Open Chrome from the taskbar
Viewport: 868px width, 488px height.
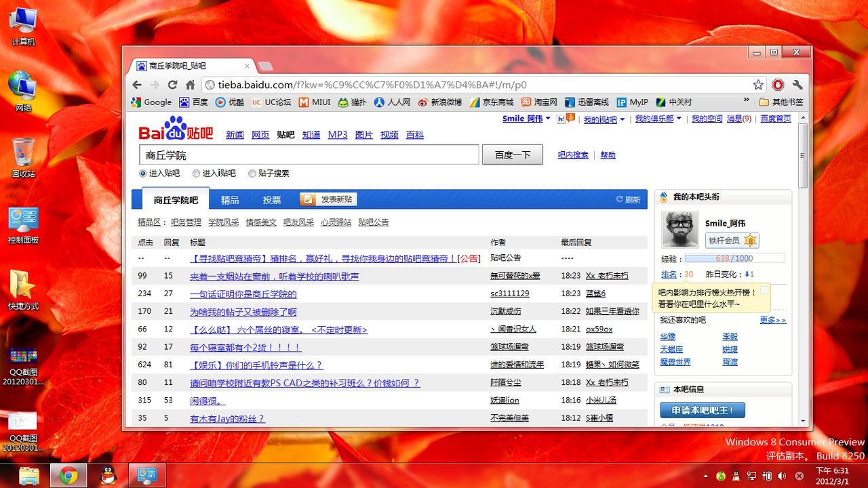(x=68, y=476)
